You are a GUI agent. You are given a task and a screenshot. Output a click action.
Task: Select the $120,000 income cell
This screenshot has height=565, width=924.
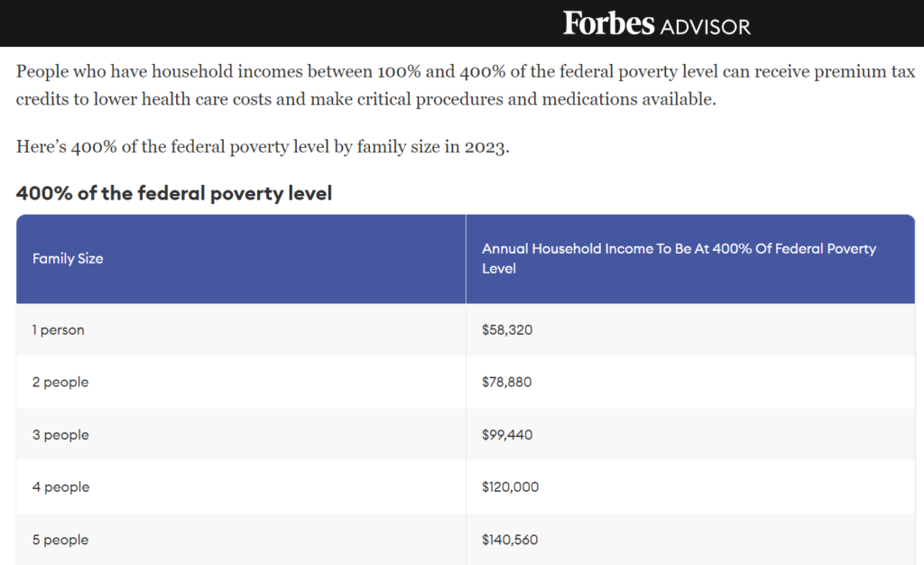click(510, 487)
